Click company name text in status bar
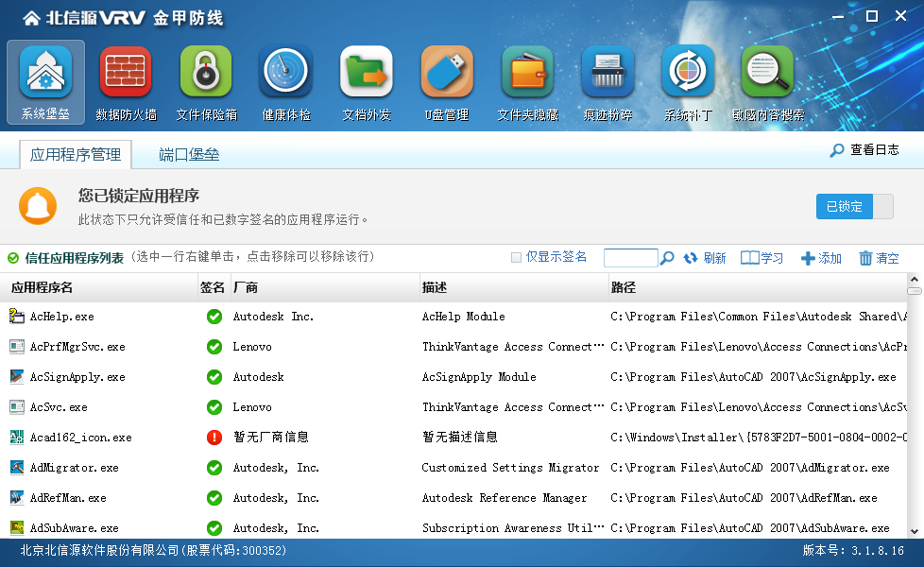 click(153, 551)
